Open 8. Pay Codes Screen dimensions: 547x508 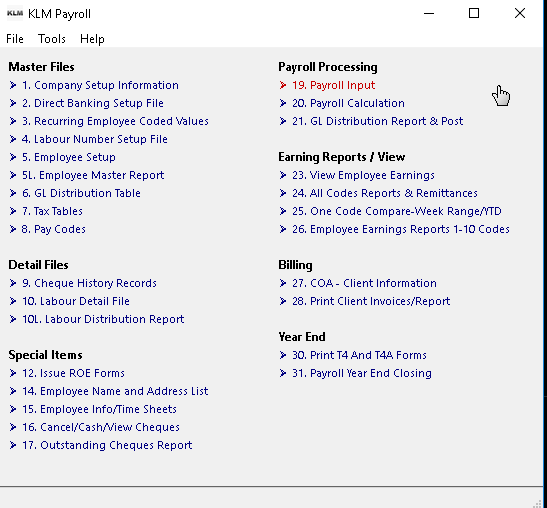(x=54, y=229)
